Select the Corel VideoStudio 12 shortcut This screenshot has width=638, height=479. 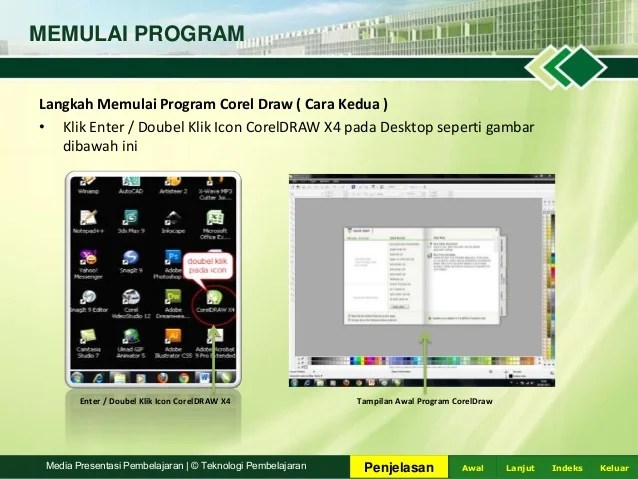(x=131, y=304)
